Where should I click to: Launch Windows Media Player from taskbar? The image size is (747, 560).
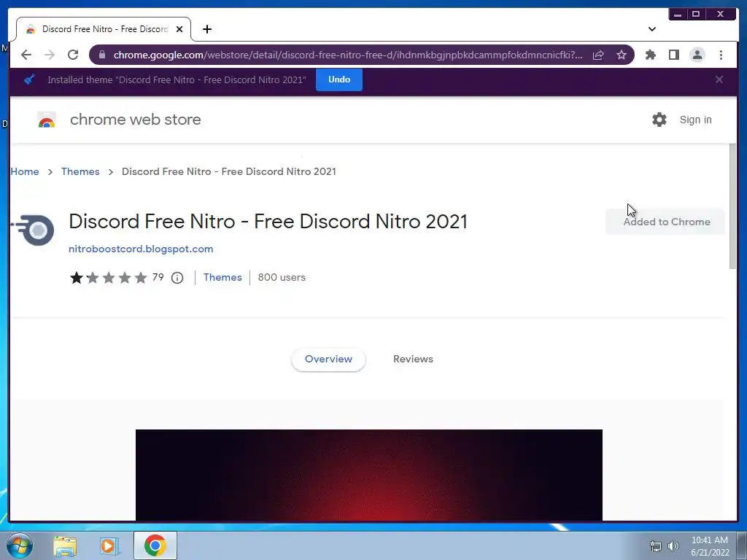point(109,545)
